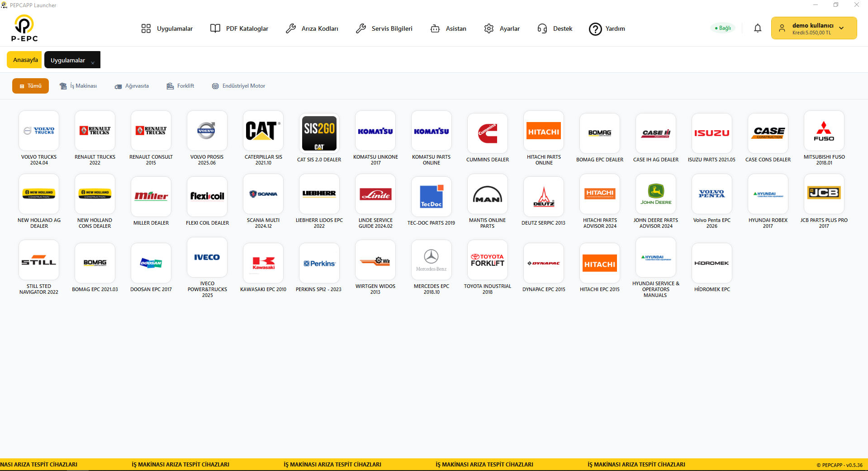The height and width of the screenshot is (471, 868).
Task: Select the Tümü category filter
Action: 30,86
